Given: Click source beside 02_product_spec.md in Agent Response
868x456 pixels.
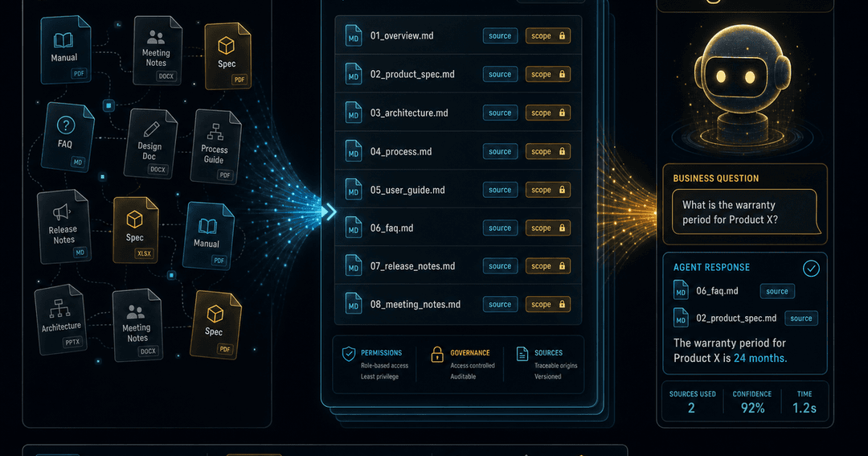Looking at the screenshot, I should click(801, 318).
